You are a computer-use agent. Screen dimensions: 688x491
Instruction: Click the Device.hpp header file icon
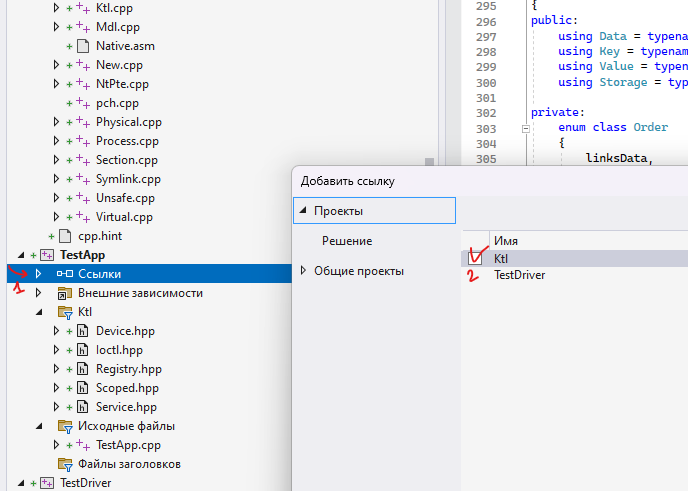point(84,331)
